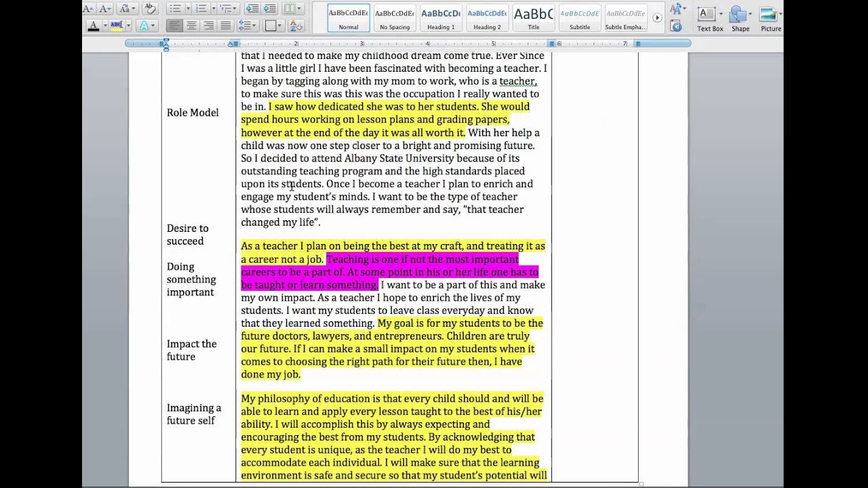Viewport: 868px width, 488px height.
Task: Toggle center text alignment
Action: click(191, 26)
